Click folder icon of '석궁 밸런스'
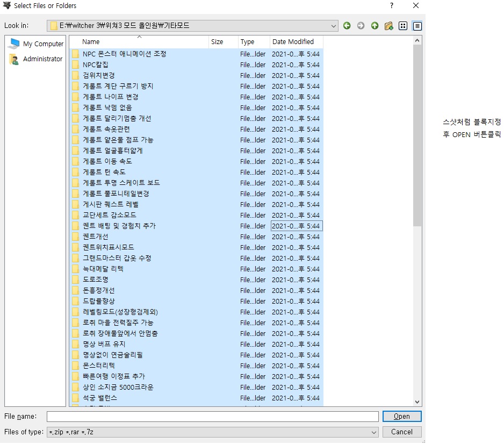The width and height of the screenshot is (504, 444). (76, 398)
